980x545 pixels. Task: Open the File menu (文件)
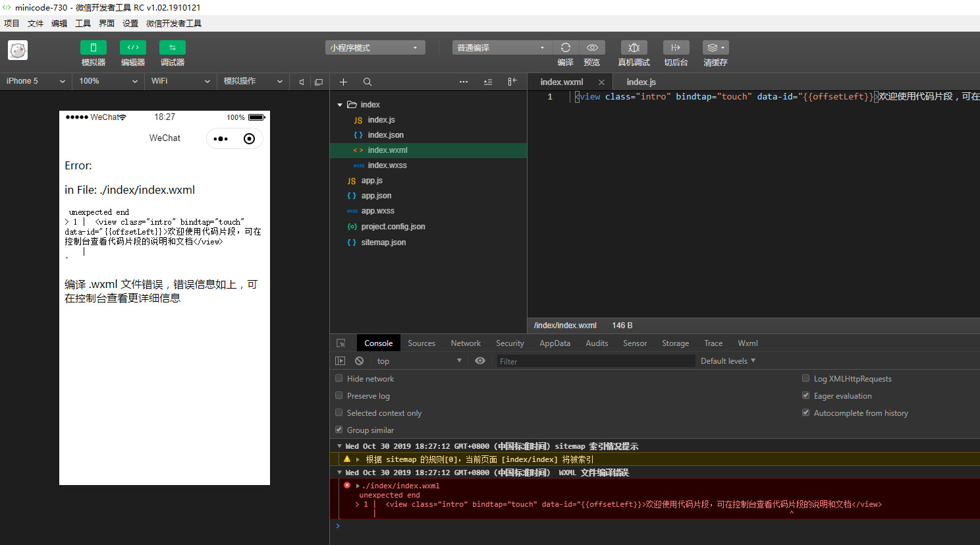[x=36, y=23]
